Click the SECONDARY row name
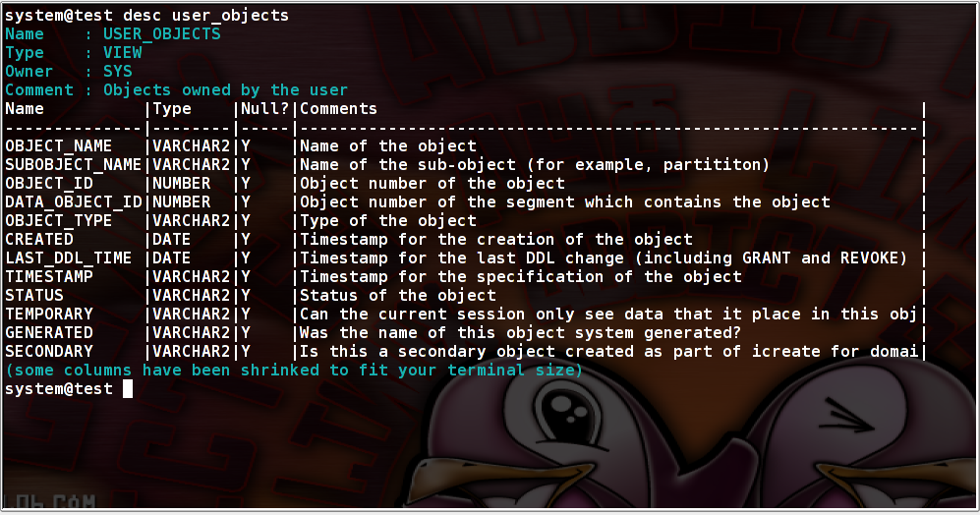Image resolution: width=980 pixels, height=515 pixels. point(49,351)
